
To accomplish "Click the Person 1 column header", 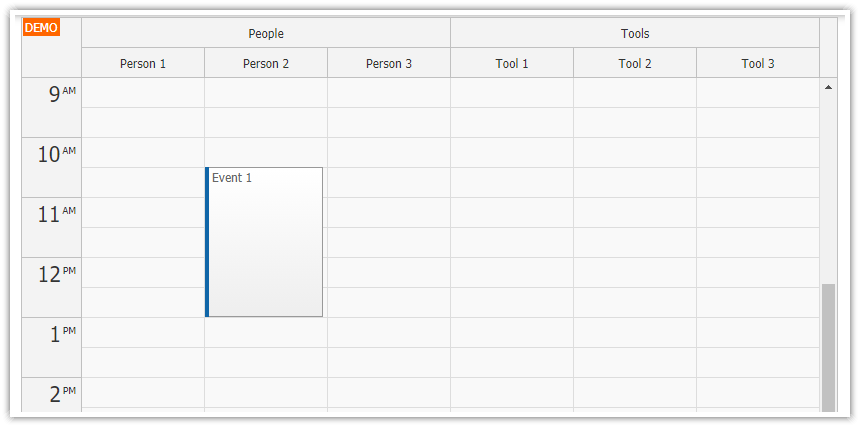I will 143,63.
